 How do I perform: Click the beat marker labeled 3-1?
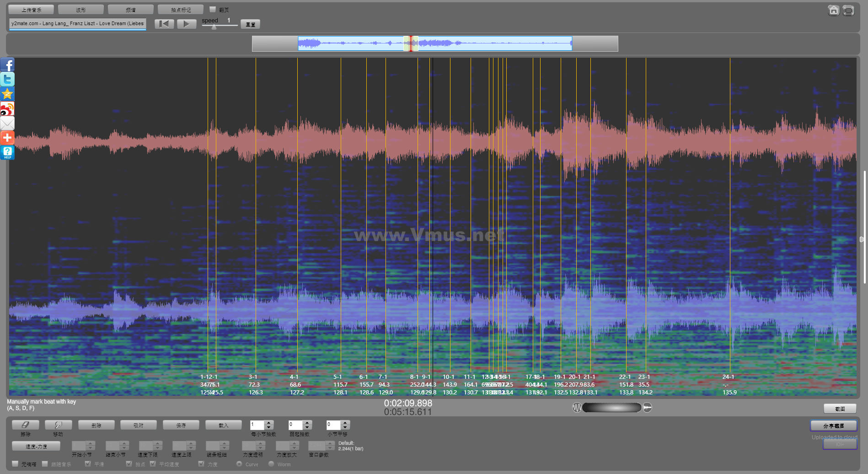click(x=253, y=377)
